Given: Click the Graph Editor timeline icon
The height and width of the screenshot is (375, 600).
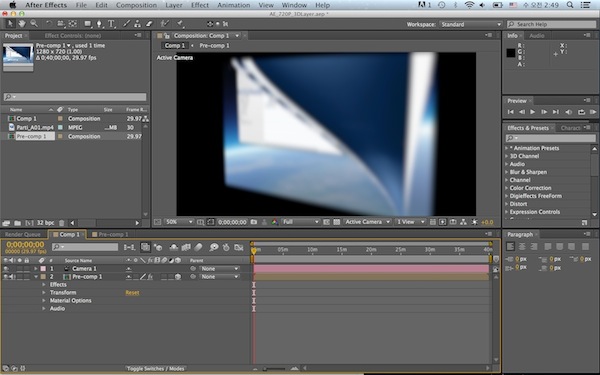Looking at the screenshot, I should (x=239, y=248).
